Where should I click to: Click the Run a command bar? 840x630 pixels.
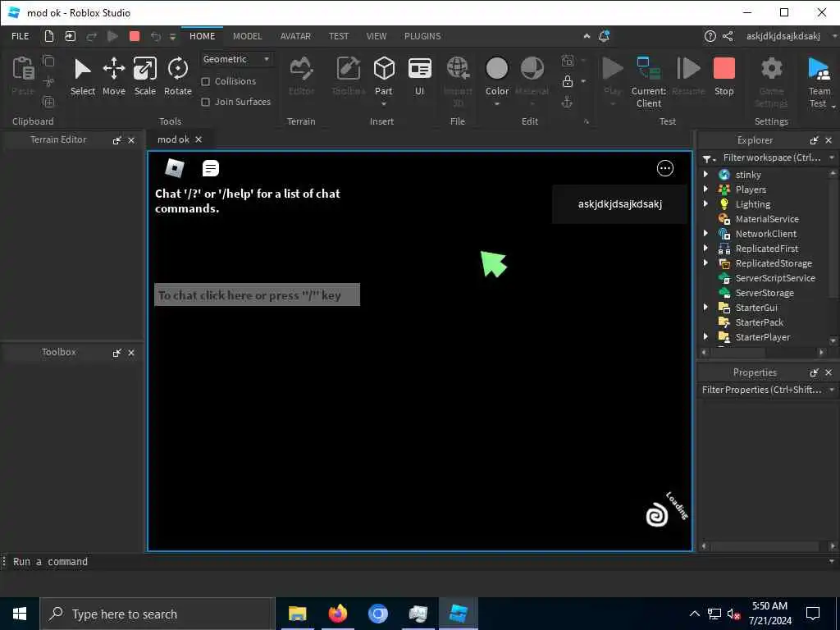point(418,561)
